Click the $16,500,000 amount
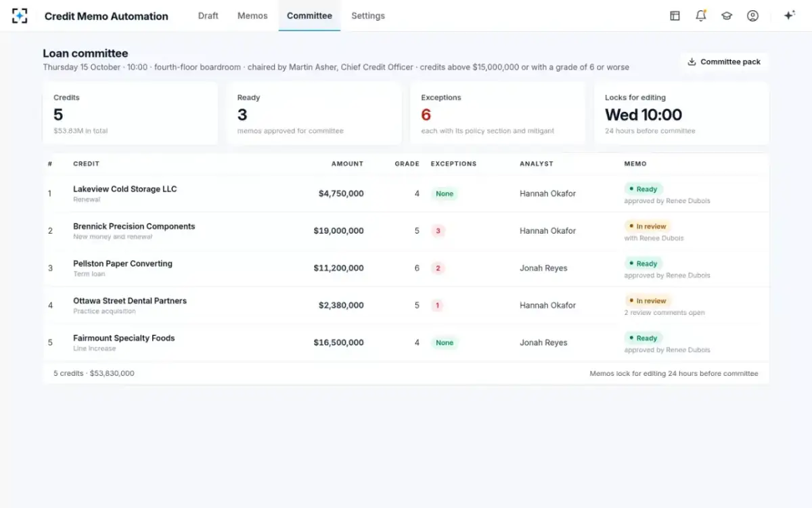Viewport: 812px width, 508px height. click(x=338, y=343)
